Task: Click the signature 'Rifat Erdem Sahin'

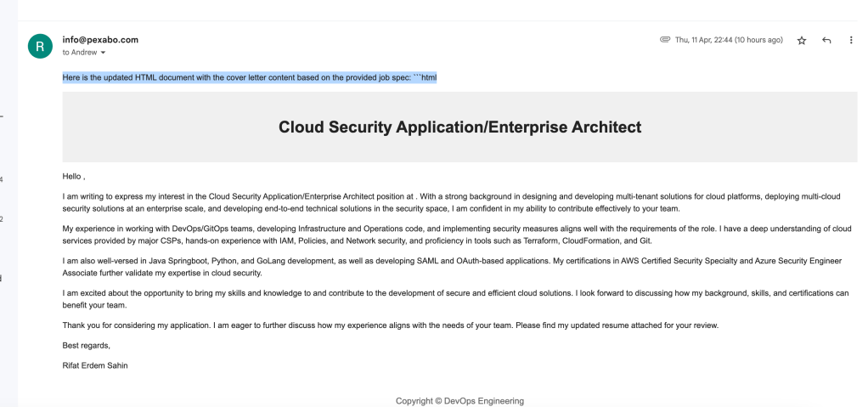Action: [95, 365]
